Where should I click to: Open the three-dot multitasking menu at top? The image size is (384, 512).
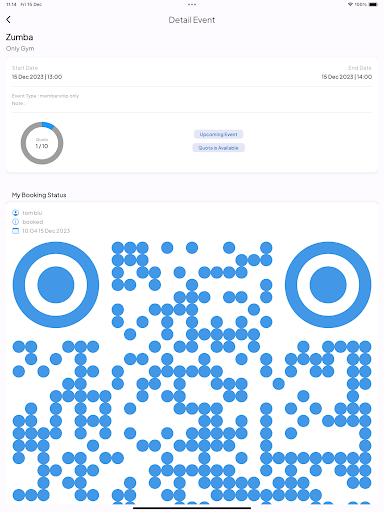[192, 4]
